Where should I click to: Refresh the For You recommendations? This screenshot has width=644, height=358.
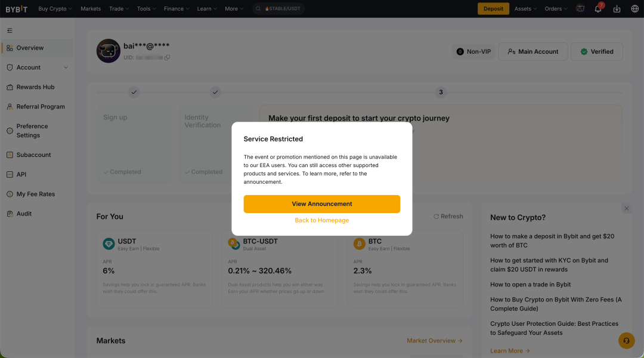(x=448, y=217)
